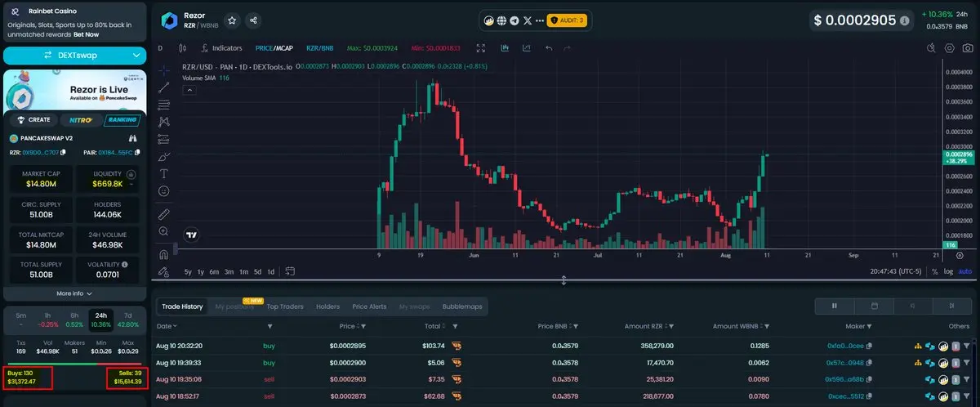980x407 pixels.
Task: Open trade history calendar filter
Action: pos(873,306)
